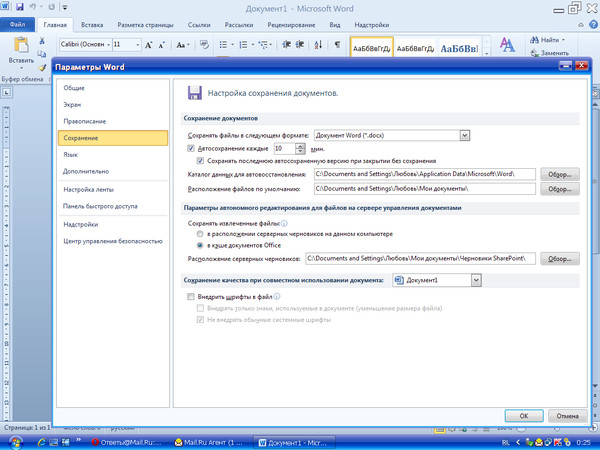Click the Mail.Ru Агент taskbar button
The height and width of the screenshot is (450, 600).
tap(209, 443)
